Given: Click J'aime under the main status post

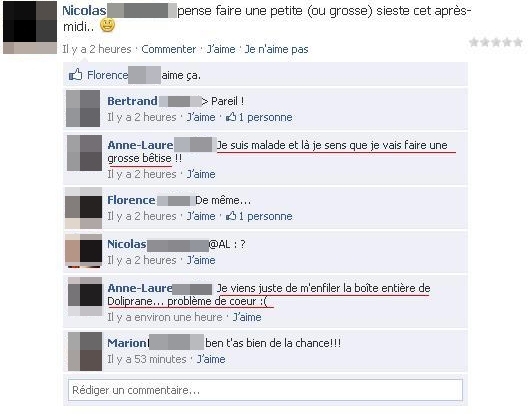Looking at the screenshot, I should pos(221,49).
